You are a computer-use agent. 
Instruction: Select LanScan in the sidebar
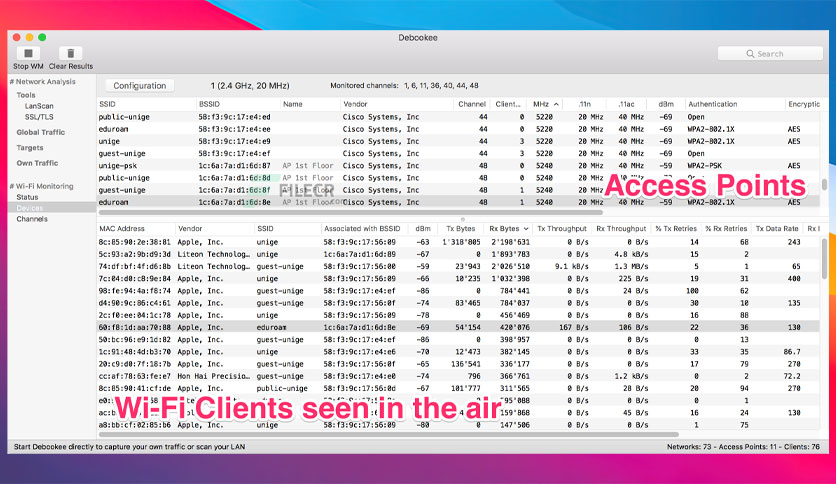coord(39,106)
